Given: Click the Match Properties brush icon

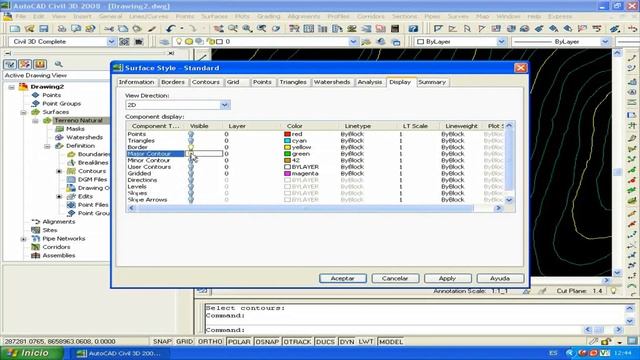Looking at the screenshot, I should [x=152, y=29].
